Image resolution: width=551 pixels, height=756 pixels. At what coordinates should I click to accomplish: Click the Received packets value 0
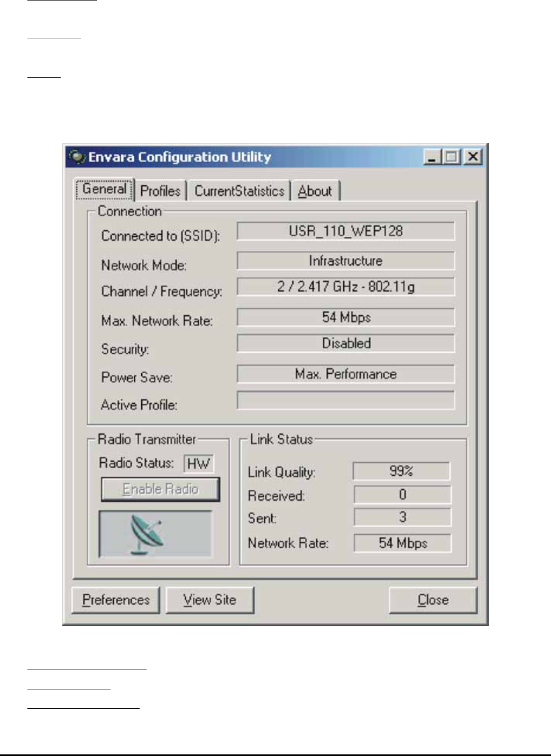coord(402,495)
